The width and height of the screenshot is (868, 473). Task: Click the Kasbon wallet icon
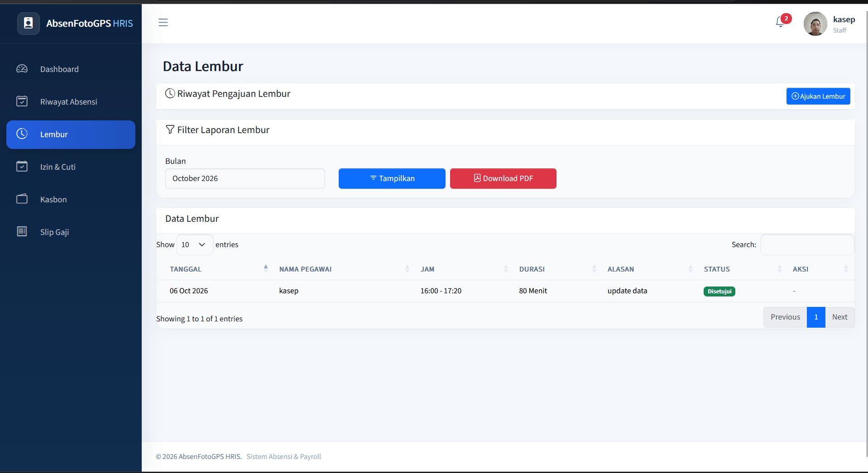coord(22,199)
